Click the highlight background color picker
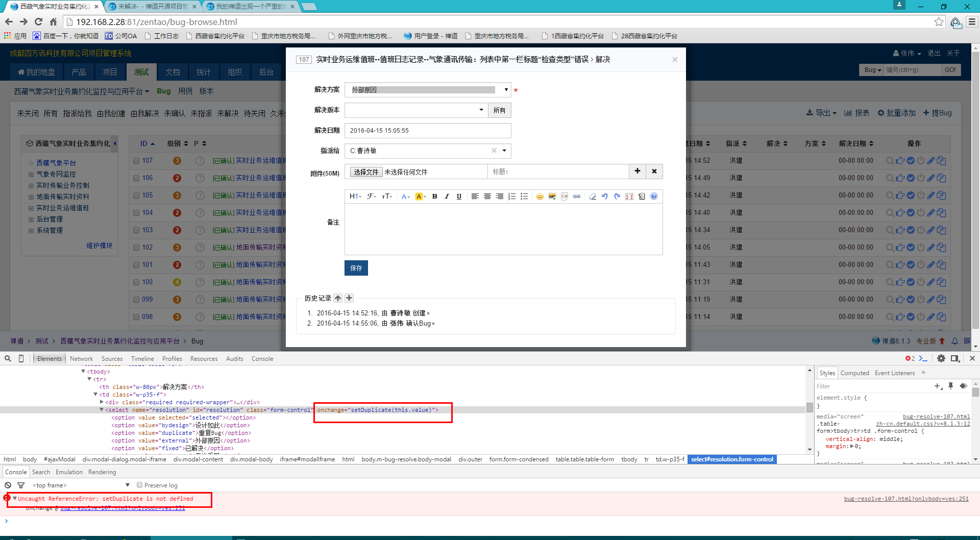The height and width of the screenshot is (540, 980). click(420, 197)
